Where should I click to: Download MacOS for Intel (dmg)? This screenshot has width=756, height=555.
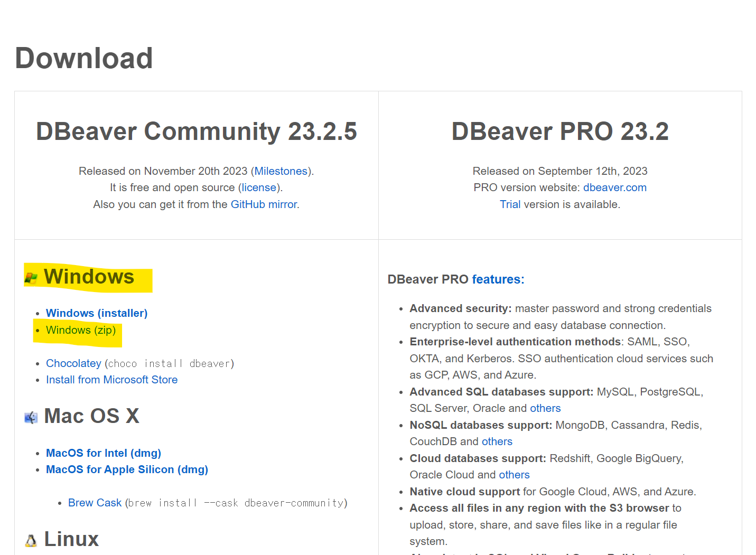[104, 453]
